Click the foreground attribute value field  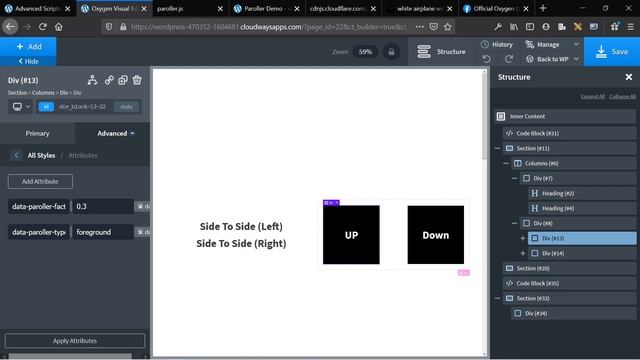(102, 232)
